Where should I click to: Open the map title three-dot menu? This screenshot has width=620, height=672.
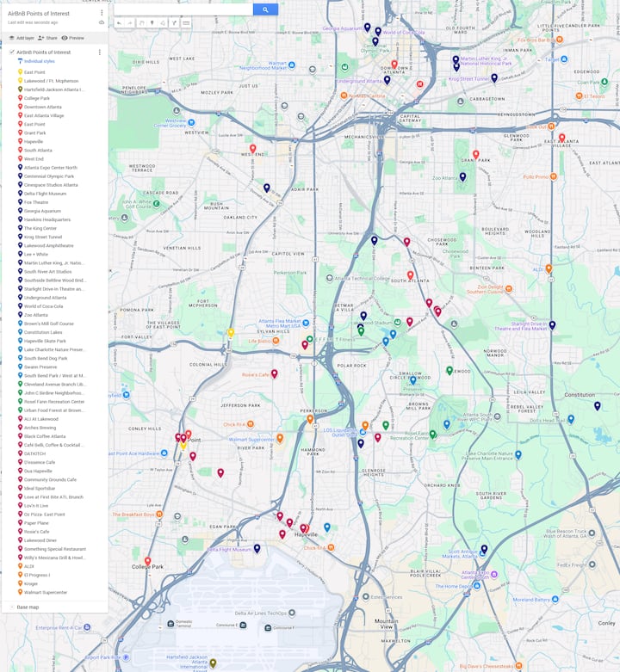pyautogui.click(x=102, y=13)
